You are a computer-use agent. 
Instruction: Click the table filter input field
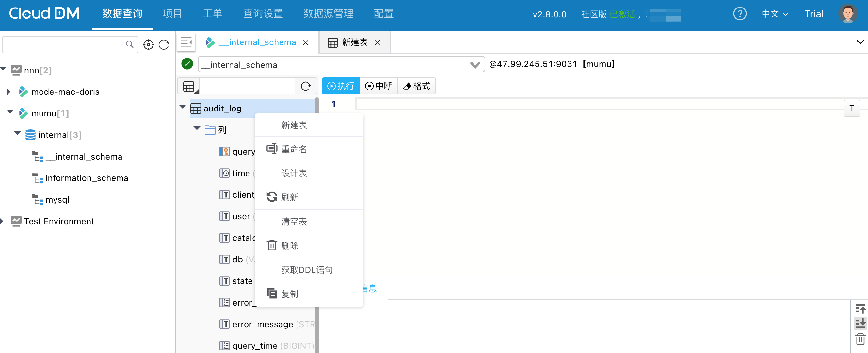pos(247,86)
